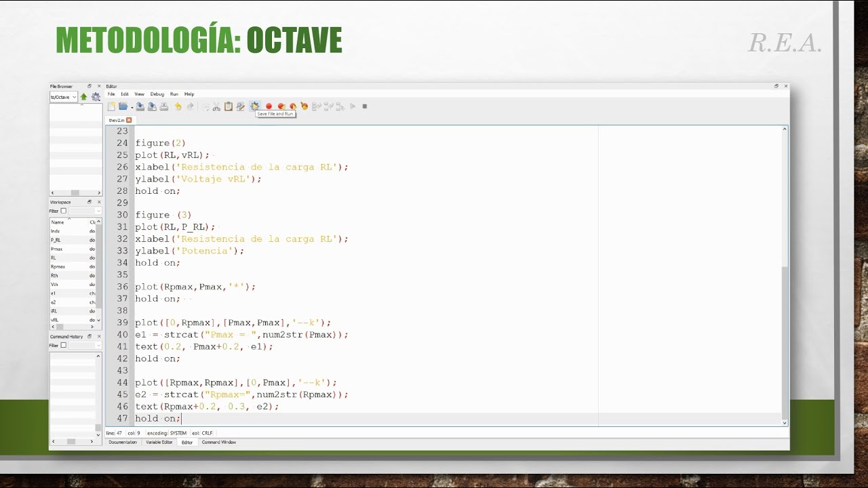Click the eol: CRLF status entry
The width and height of the screenshot is (868, 488).
click(202, 432)
